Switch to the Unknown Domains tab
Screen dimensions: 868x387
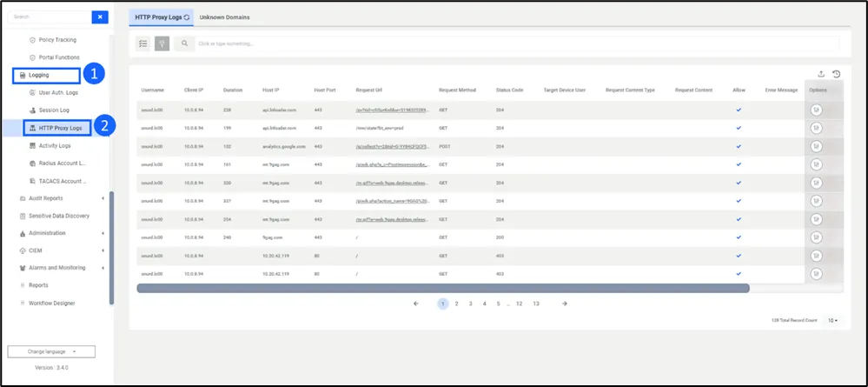click(224, 17)
